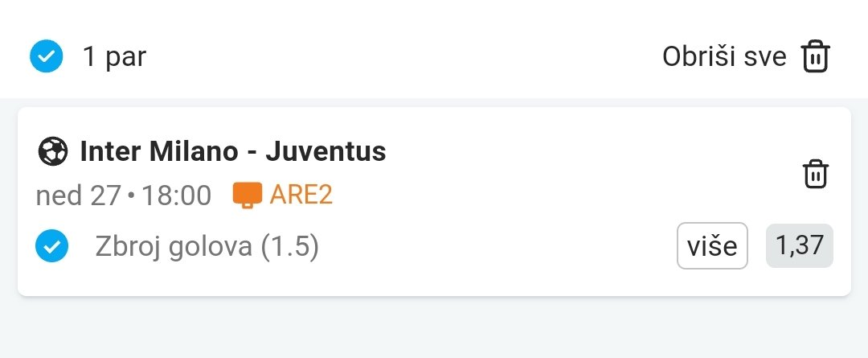Click the 1 par counter label
The width and height of the screenshot is (868, 358).
click(x=114, y=57)
